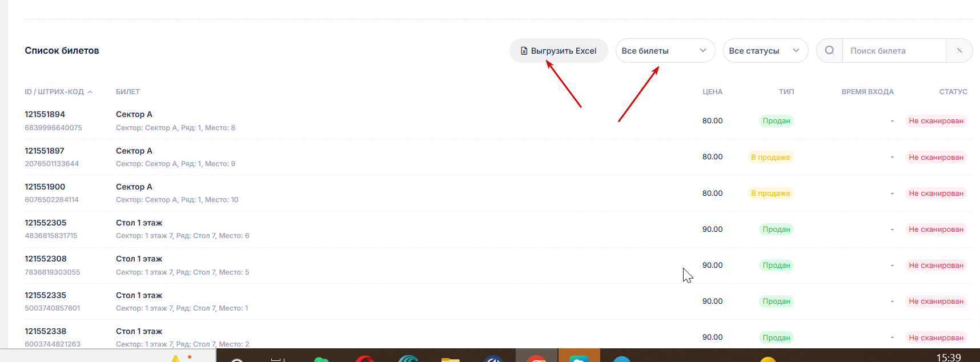Click the taskbar clock showing 15:39
This screenshot has height=362, width=980.
point(949,357)
